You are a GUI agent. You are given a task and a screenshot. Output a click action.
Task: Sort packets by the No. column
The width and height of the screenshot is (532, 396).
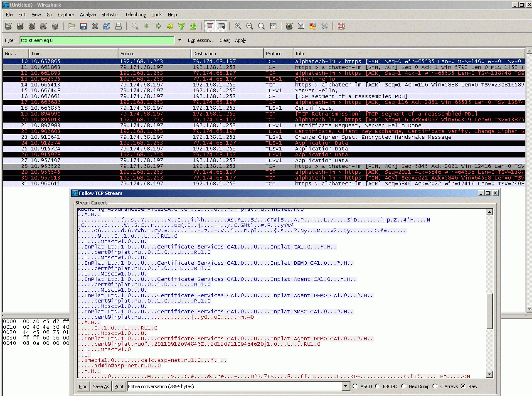(x=15, y=54)
